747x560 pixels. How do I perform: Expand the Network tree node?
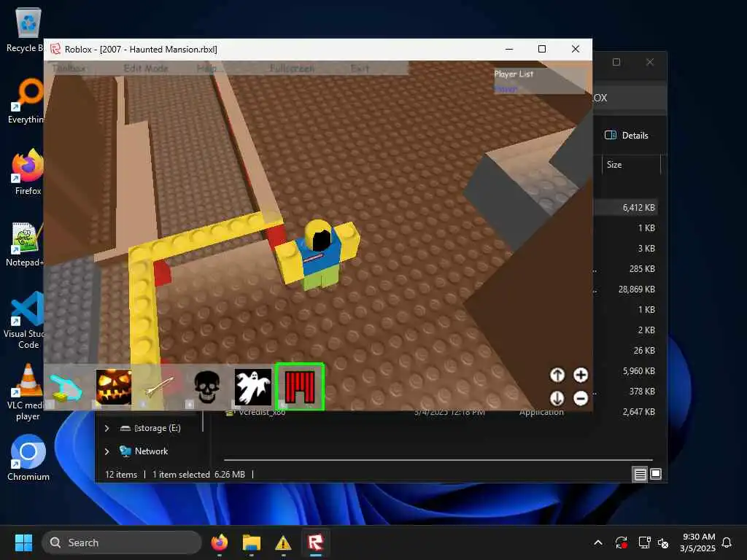point(107,451)
